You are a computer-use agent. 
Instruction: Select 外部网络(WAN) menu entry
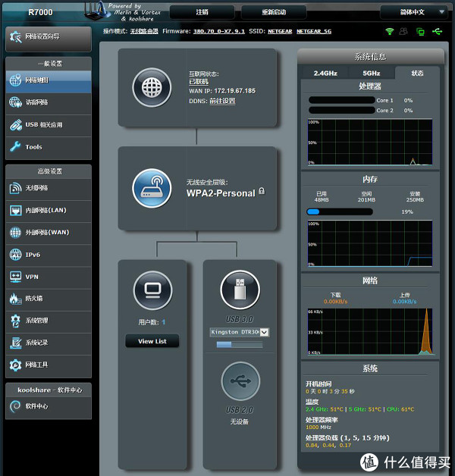(x=49, y=233)
